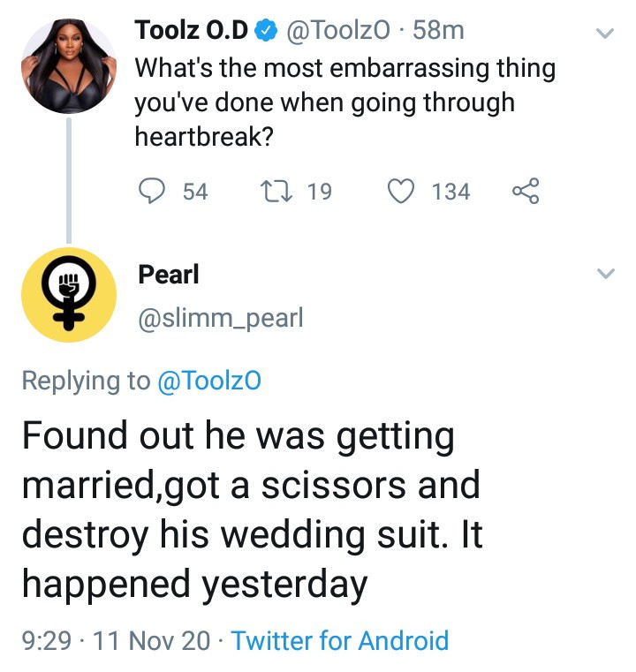
Task: Click the 9:29 · 11 Nov 20 timestamp
Action: [115, 640]
